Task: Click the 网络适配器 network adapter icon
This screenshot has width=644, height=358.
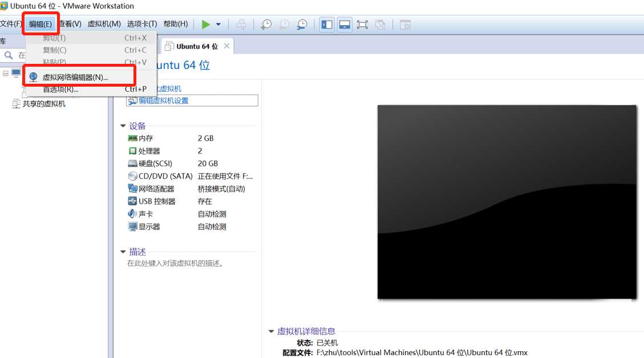Action: coord(132,189)
